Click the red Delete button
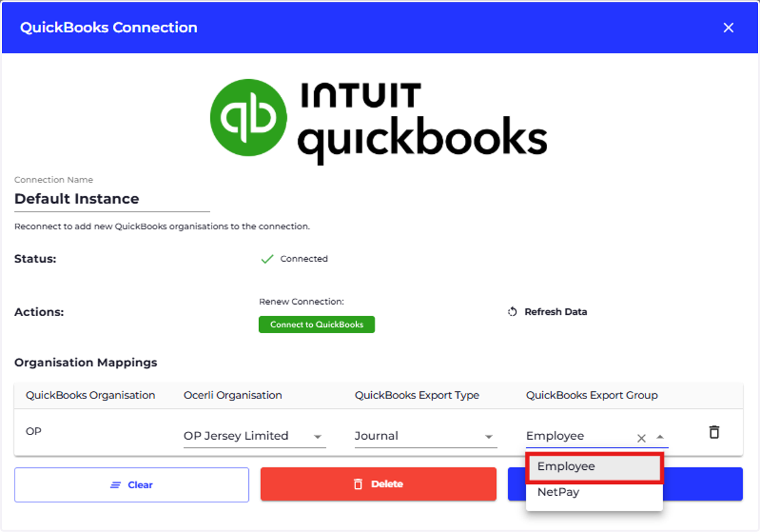The width and height of the screenshot is (760, 532). tap(378, 484)
